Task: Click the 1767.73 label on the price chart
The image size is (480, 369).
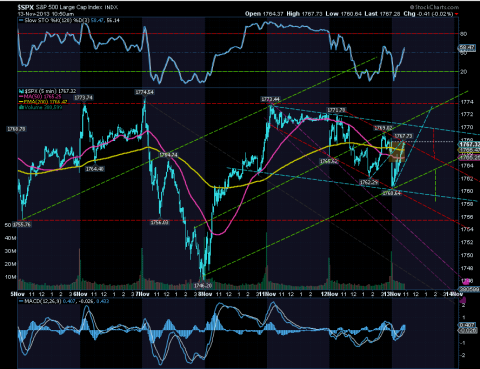Action: pos(403,136)
